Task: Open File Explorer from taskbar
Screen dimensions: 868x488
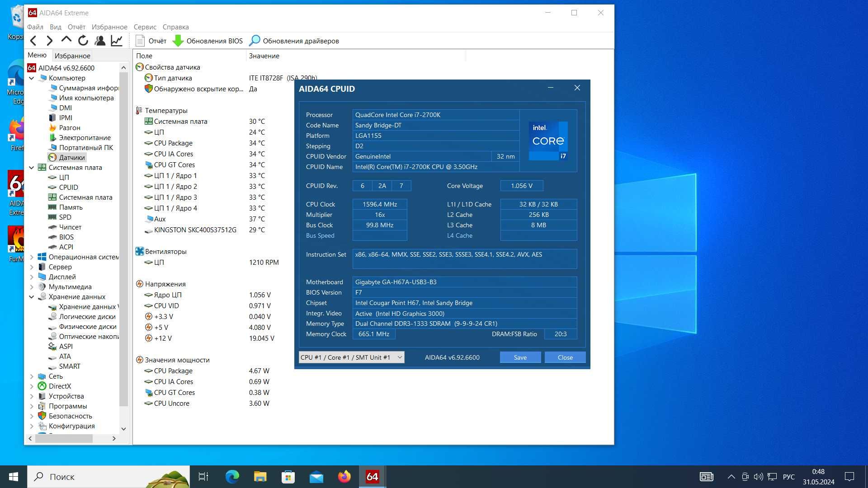Action: point(260,477)
